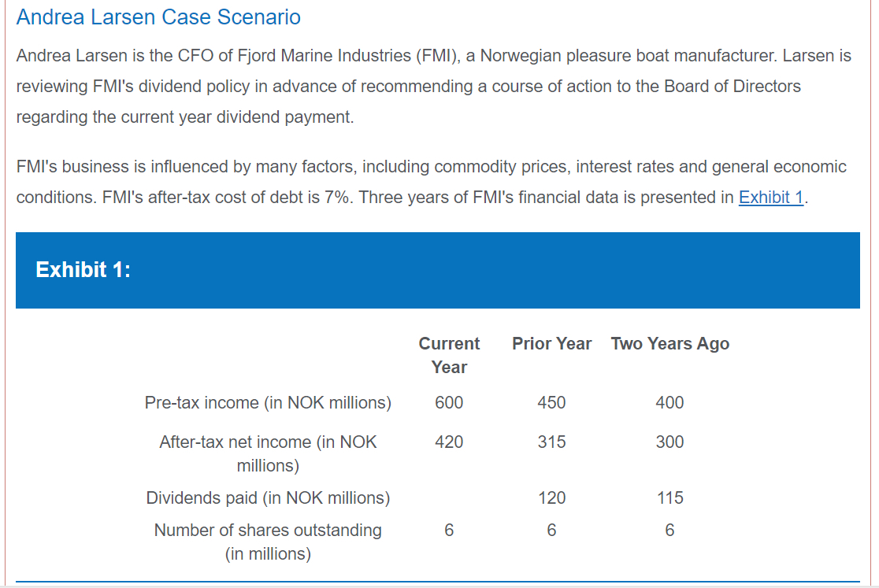
Task: Click the 600 pre-tax income value
Action: click(x=449, y=402)
